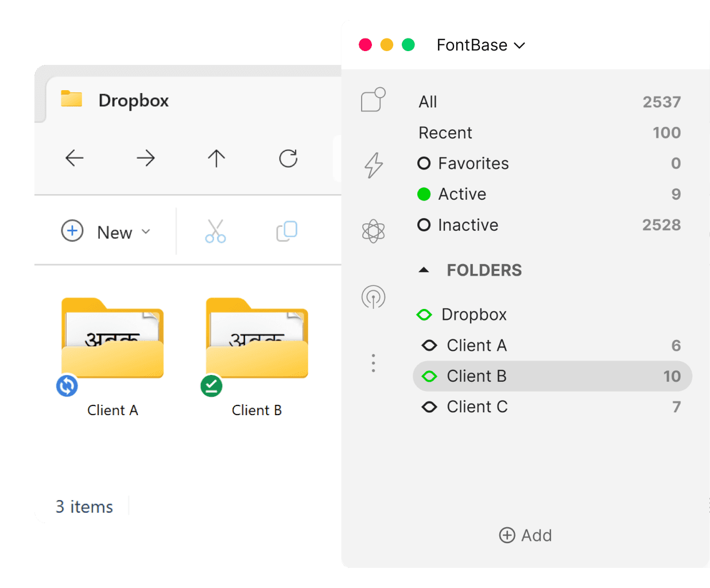Click the Dropbox folder icon in tab

(x=72, y=99)
